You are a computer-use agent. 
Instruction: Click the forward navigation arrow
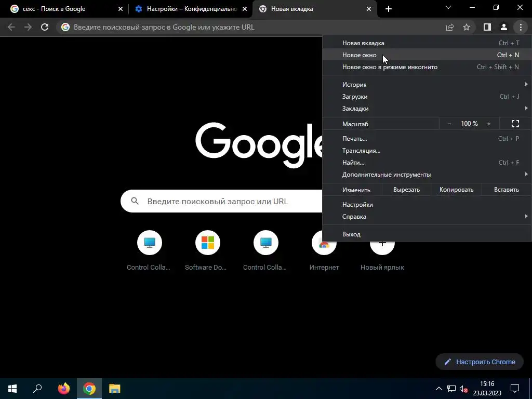click(28, 27)
